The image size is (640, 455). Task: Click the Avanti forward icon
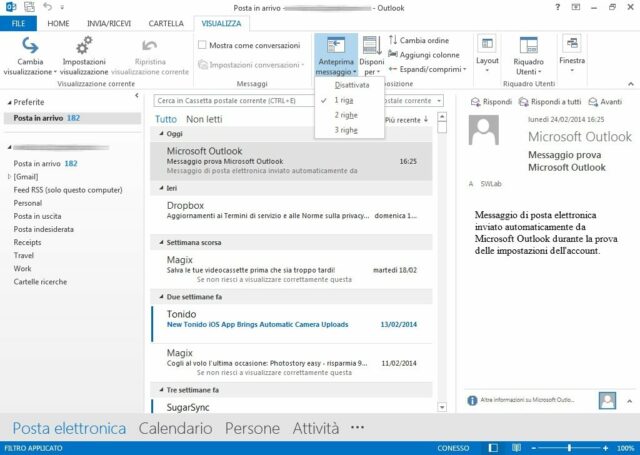[593, 102]
